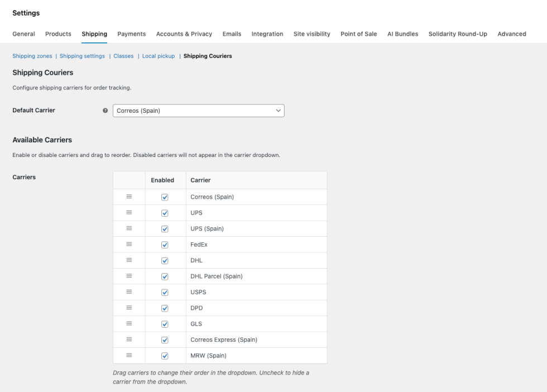
Task: Switch to the Payments tab
Action: 131,34
